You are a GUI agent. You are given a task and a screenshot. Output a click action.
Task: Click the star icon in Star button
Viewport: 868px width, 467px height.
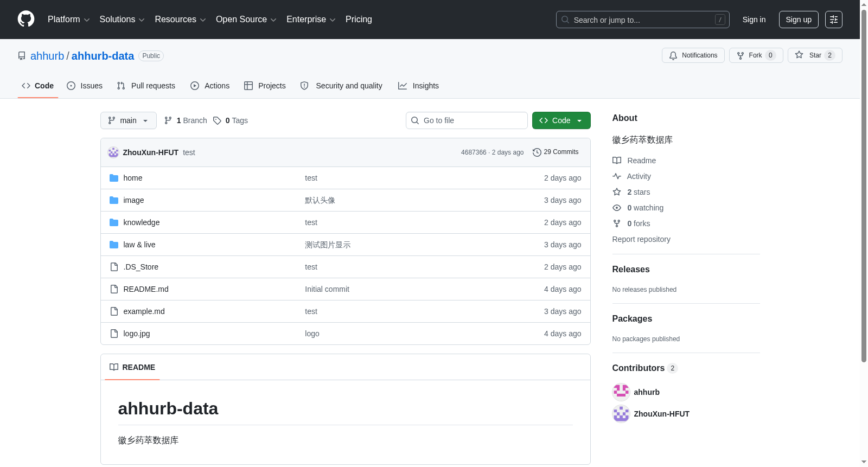coord(799,55)
